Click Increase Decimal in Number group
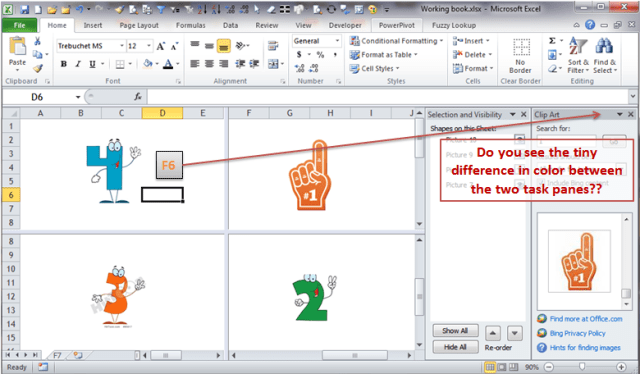Screen dimensions: 640x374 300,68
